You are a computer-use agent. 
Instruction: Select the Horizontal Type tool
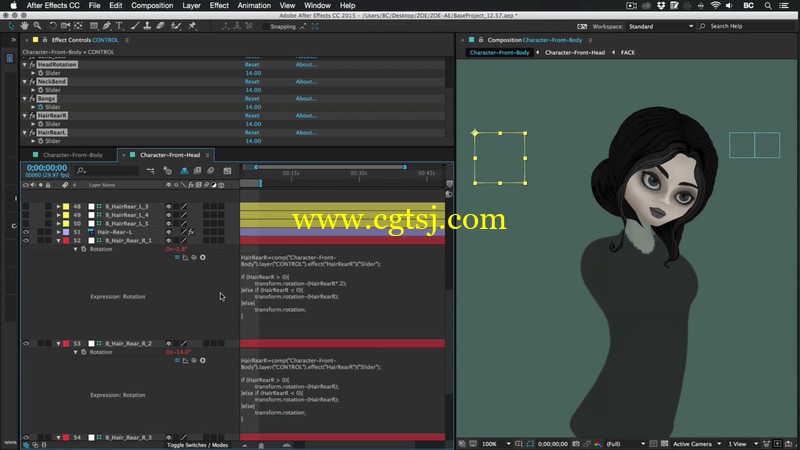(119, 26)
